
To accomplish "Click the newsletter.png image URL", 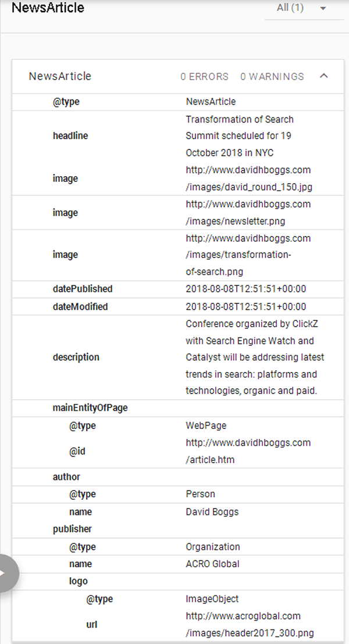I will [248, 213].
